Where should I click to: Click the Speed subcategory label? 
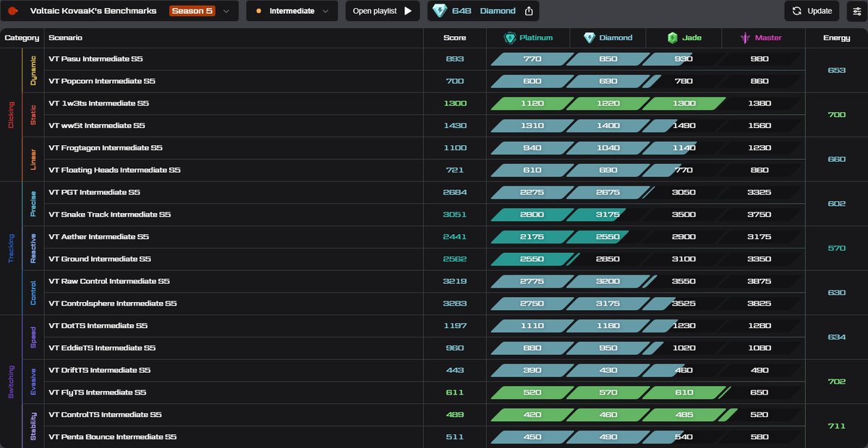click(x=33, y=337)
